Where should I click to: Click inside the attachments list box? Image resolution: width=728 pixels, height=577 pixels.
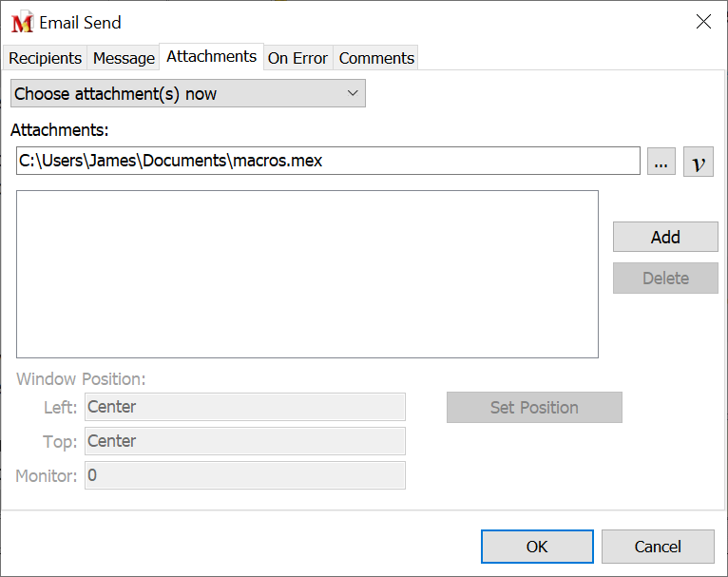tap(307, 274)
